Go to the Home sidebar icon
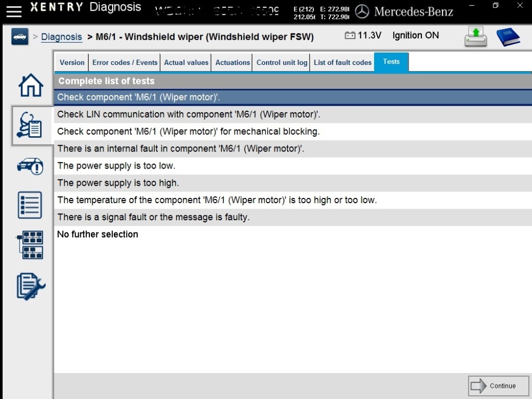Screen dimensions: 532x399 point(31,85)
